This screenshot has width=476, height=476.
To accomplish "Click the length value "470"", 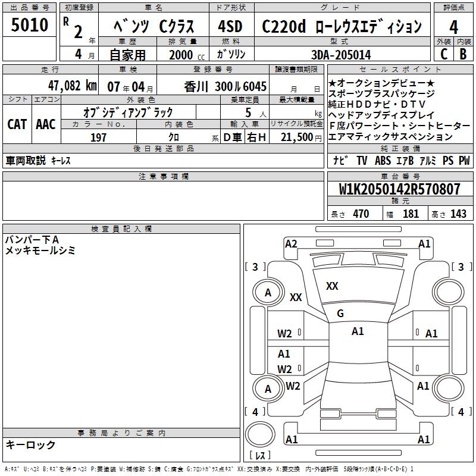I will (361, 214).
